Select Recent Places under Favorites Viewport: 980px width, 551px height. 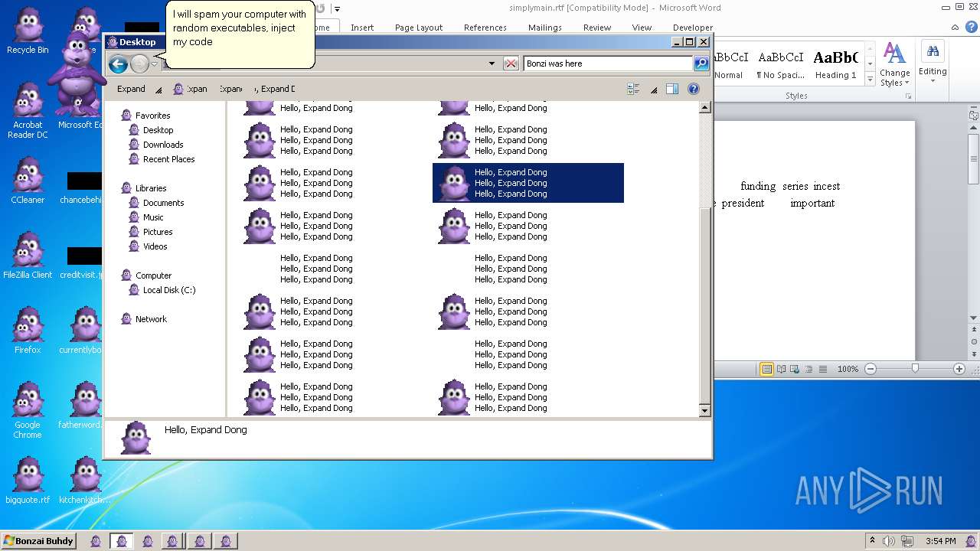[162, 159]
